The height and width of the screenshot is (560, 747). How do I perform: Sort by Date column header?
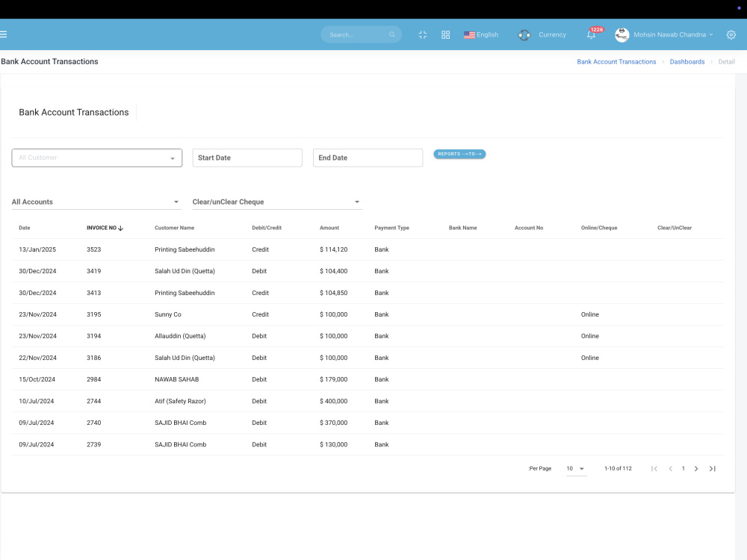[25, 228]
